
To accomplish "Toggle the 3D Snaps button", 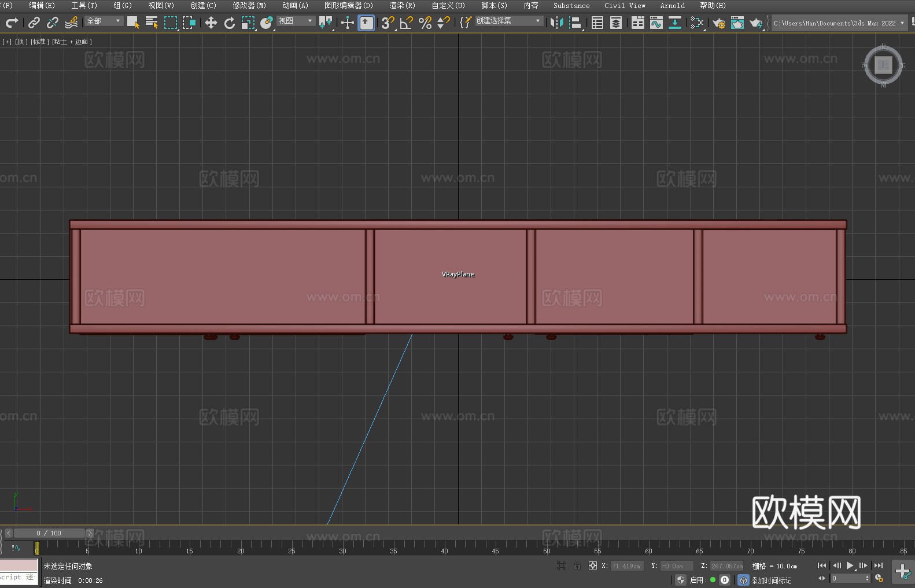I will [388, 23].
